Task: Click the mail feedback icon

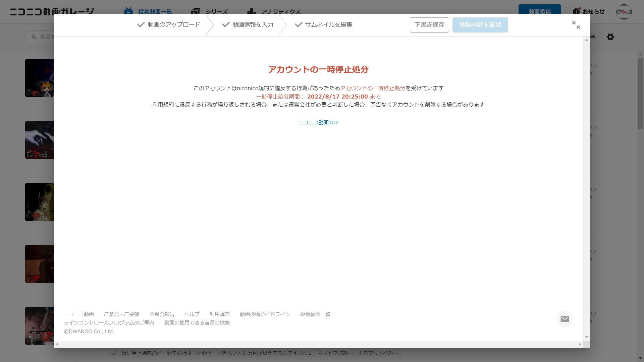Action: tap(565, 319)
